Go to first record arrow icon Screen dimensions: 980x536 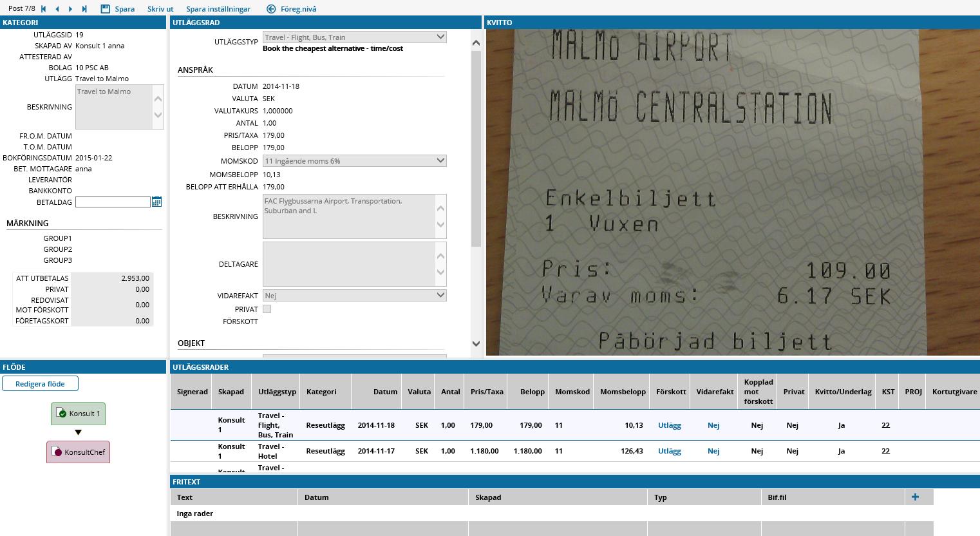click(x=44, y=9)
